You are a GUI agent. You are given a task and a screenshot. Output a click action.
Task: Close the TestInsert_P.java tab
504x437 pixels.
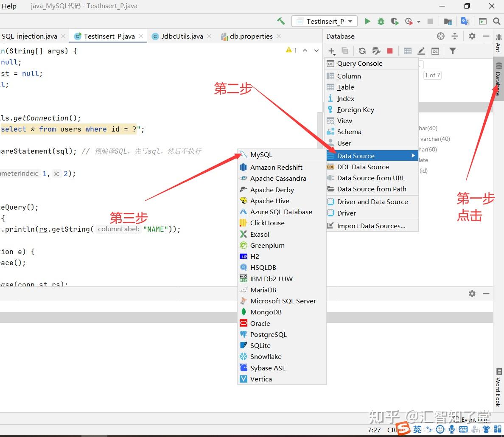141,36
